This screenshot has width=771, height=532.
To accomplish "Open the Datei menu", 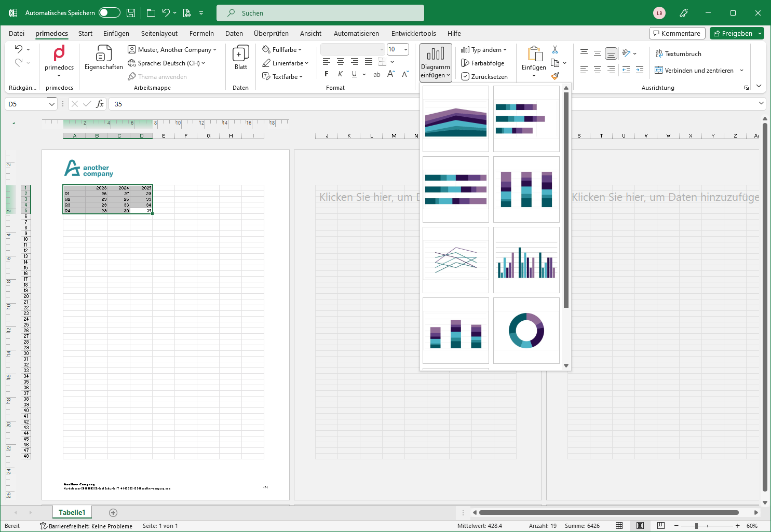I will [17, 33].
